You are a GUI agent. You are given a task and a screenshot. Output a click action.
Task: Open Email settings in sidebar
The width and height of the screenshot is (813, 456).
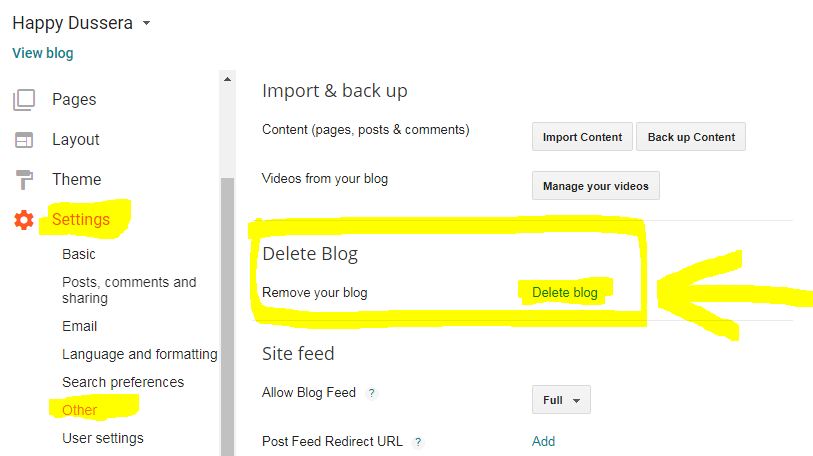pyautogui.click(x=79, y=326)
